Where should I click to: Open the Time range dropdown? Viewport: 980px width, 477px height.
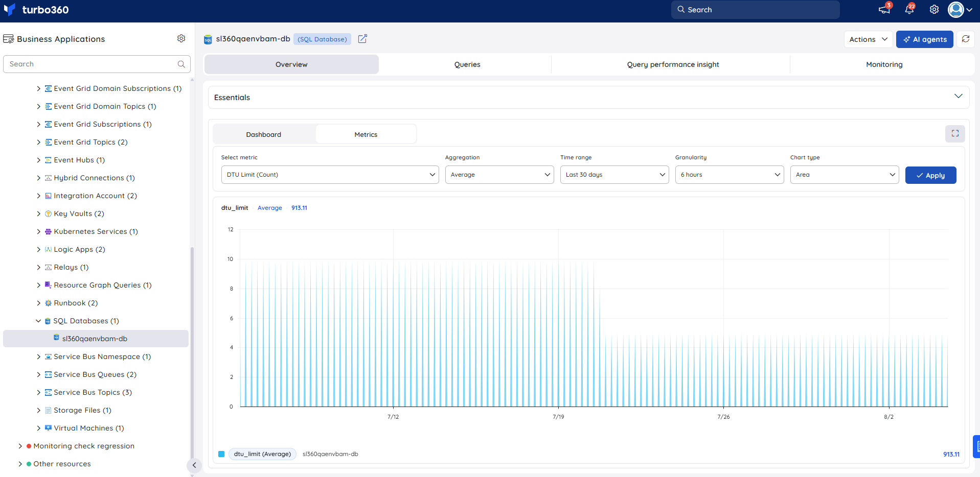pyautogui.click(x=614, y=175)
